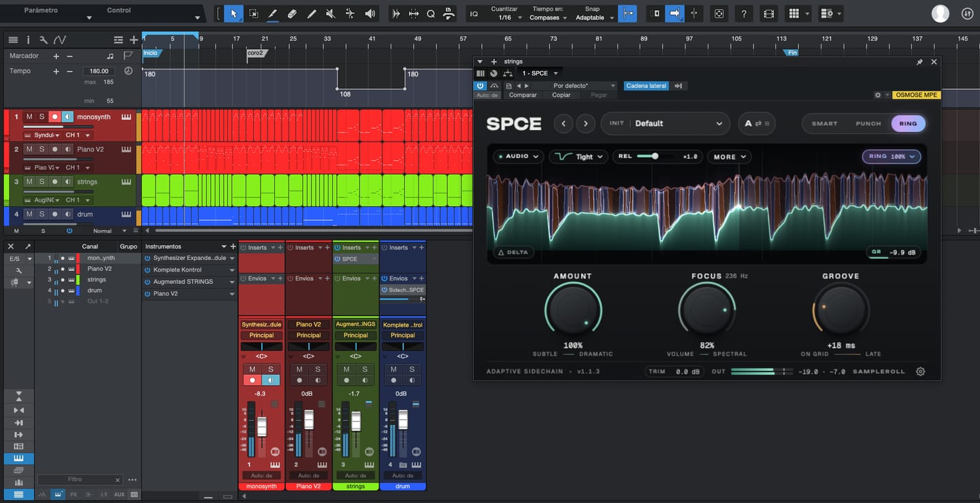Open track list wrench options

44,40
